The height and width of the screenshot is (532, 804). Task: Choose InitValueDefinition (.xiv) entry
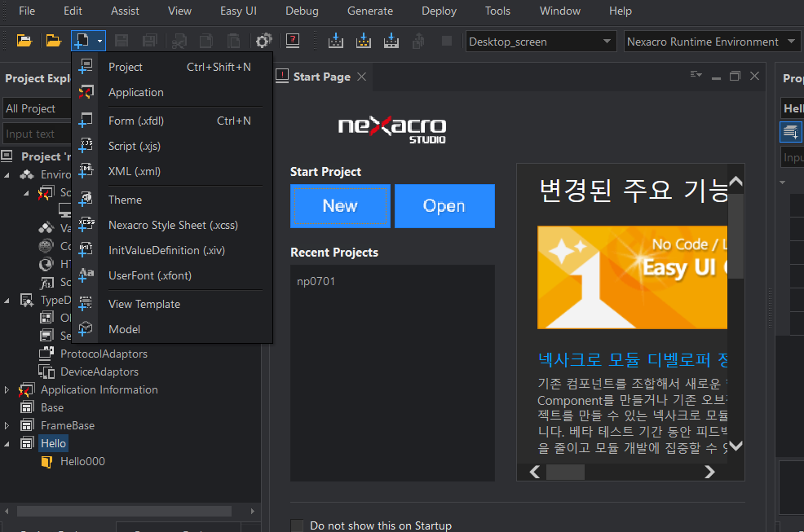(x=172, y=250)
